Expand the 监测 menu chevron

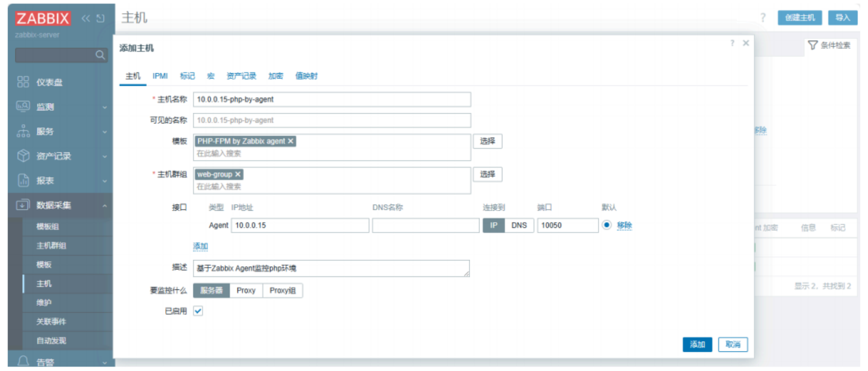tap(104, 107)
